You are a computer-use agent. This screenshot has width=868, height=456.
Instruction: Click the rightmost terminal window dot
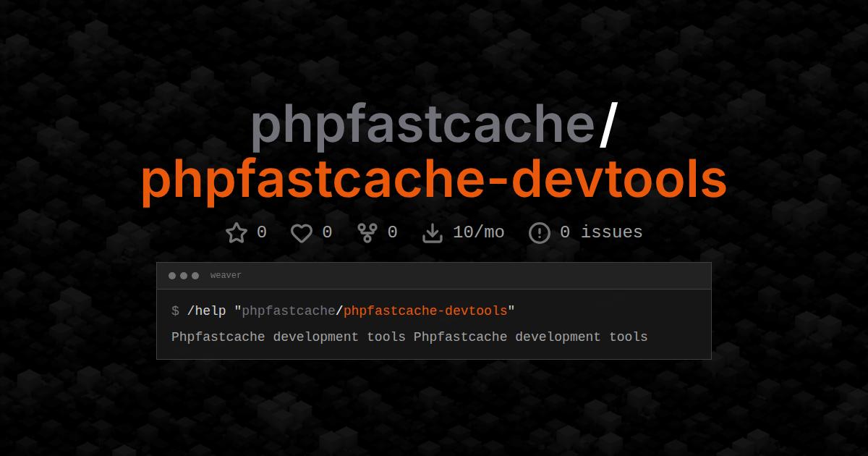[195, 275]
